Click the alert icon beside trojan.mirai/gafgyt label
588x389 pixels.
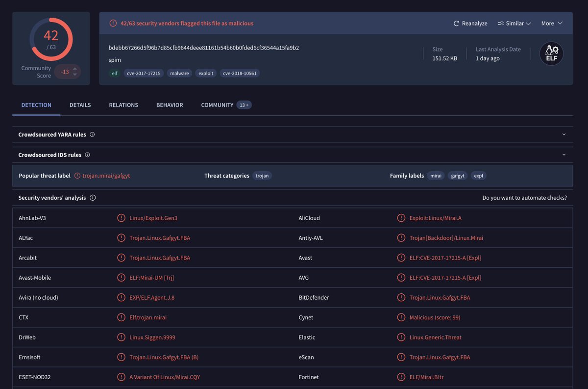[77, 176]
